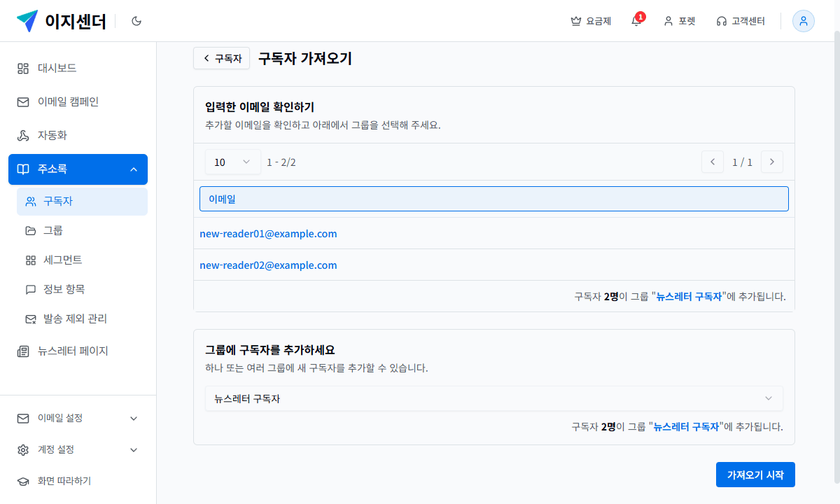Open 뉴스레터 페이지 in sidebar

click(78, 351)
